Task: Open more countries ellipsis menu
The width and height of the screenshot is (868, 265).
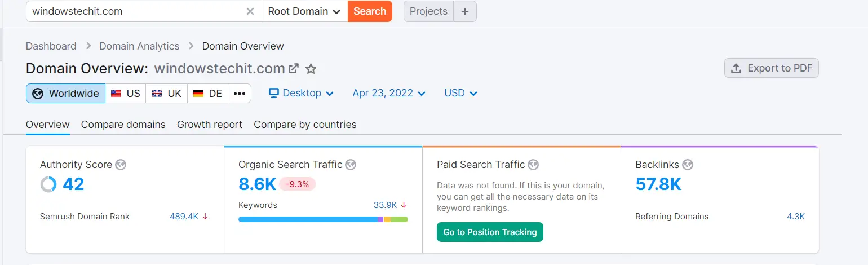Action: point(240,94)
